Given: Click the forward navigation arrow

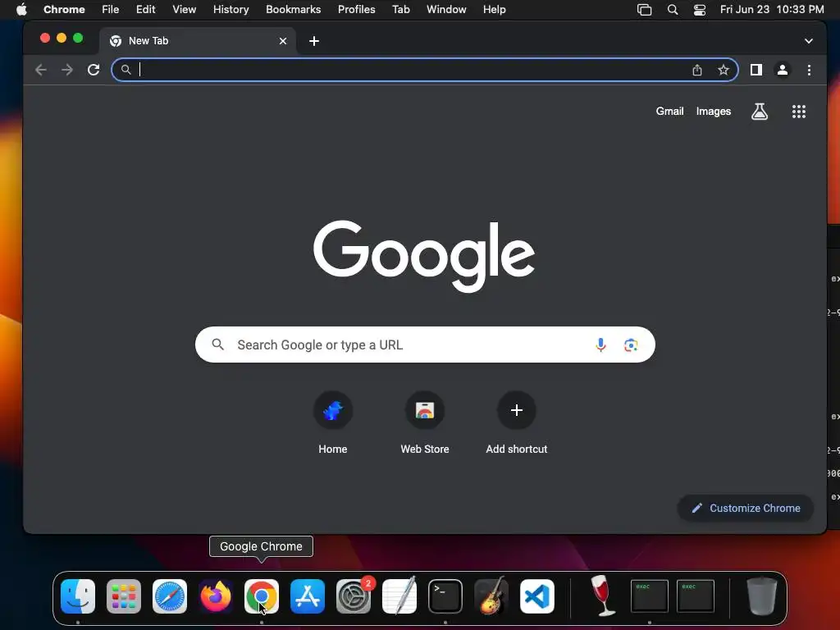Looking at the screenshot, I should [x=67, y=70].
